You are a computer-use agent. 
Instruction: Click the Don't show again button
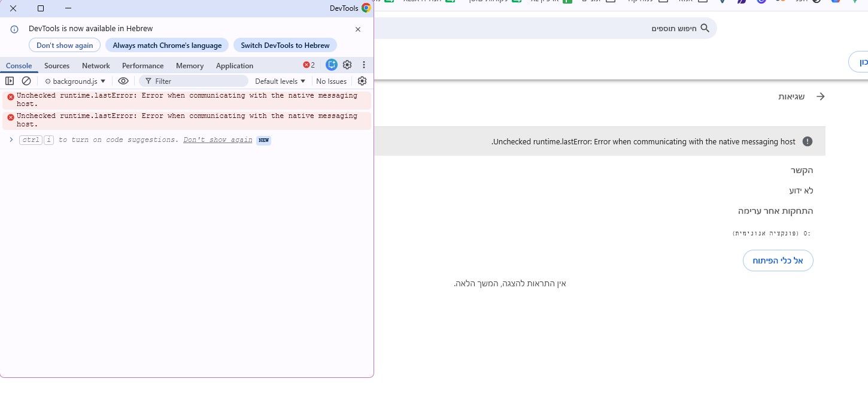(x=65, y=45)
